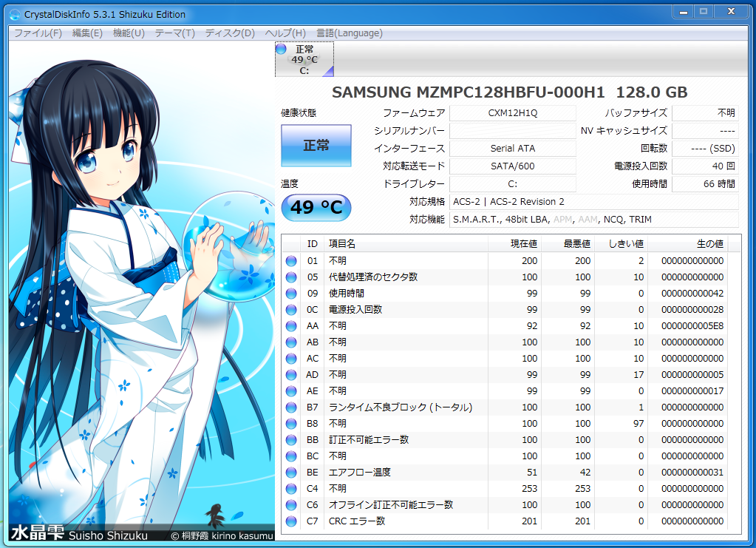This screenshot has width=756, height=548.
Task: Click the 項目名 column header
Action: tap(406, 244)
